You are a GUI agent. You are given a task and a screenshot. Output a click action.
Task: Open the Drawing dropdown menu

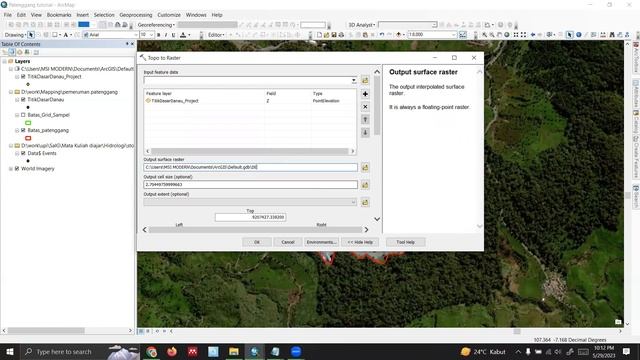click(15, 35)
